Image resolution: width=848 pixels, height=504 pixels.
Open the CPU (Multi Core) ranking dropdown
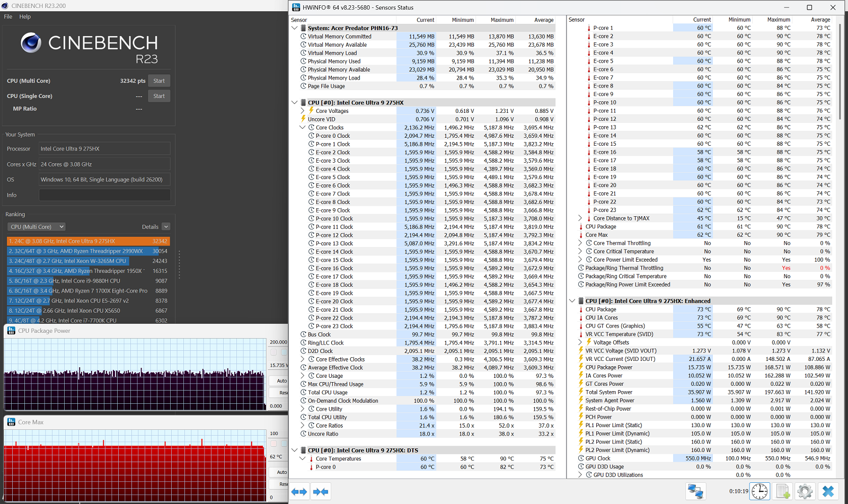(36, 227)
